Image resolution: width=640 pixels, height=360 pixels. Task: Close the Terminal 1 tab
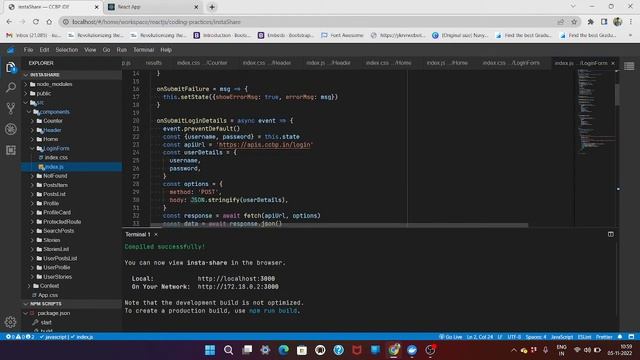pyautogui.click(x=156, y=234)
